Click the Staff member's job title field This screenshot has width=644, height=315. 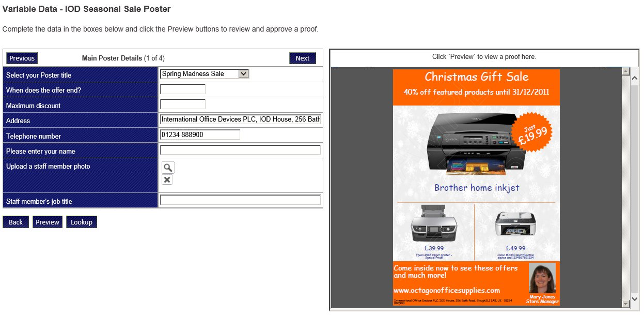[240, 200]
